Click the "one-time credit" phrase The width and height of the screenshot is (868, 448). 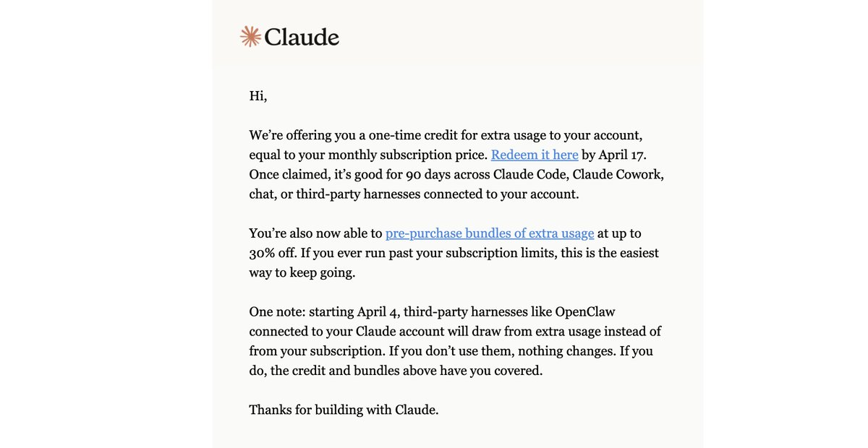pyautogui.click(x=412, y=135)
